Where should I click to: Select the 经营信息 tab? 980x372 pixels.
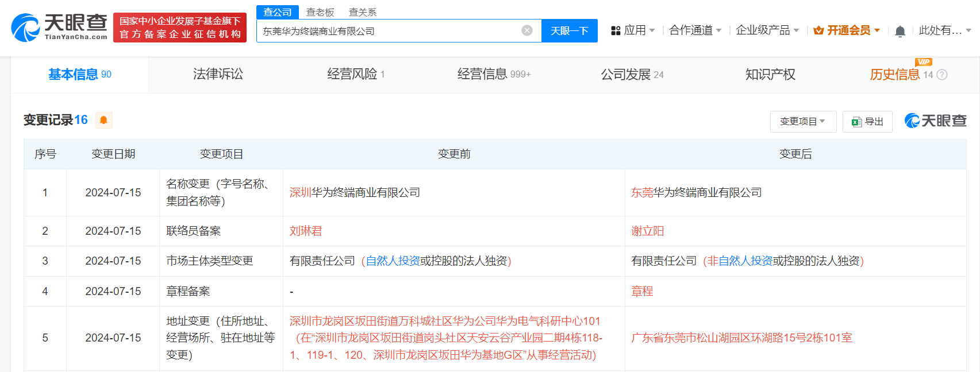494,74
